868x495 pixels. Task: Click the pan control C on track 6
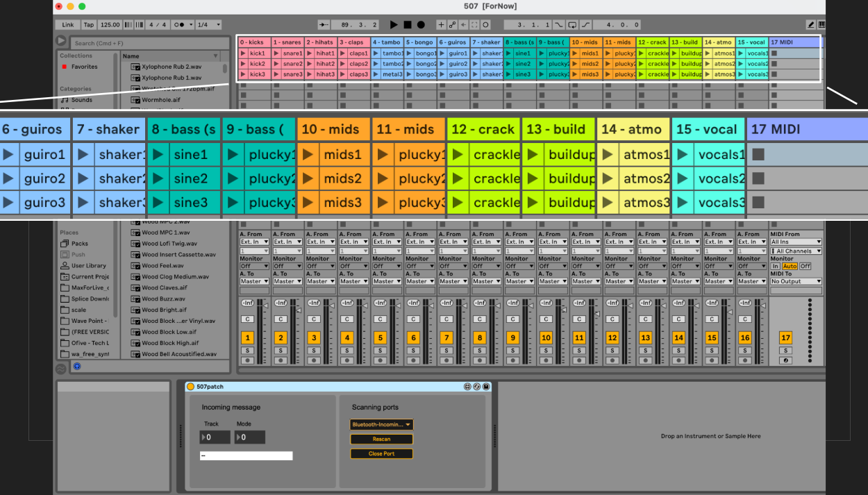pos(413,319)
